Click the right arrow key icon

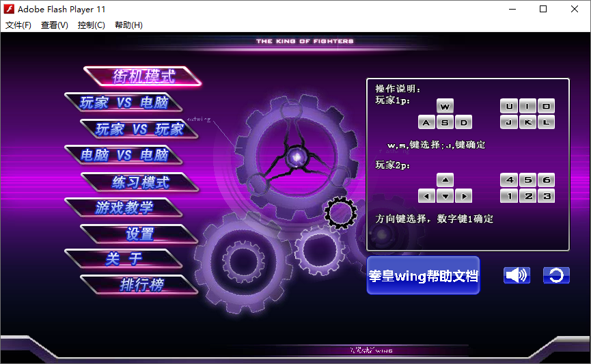coord(464,196)
